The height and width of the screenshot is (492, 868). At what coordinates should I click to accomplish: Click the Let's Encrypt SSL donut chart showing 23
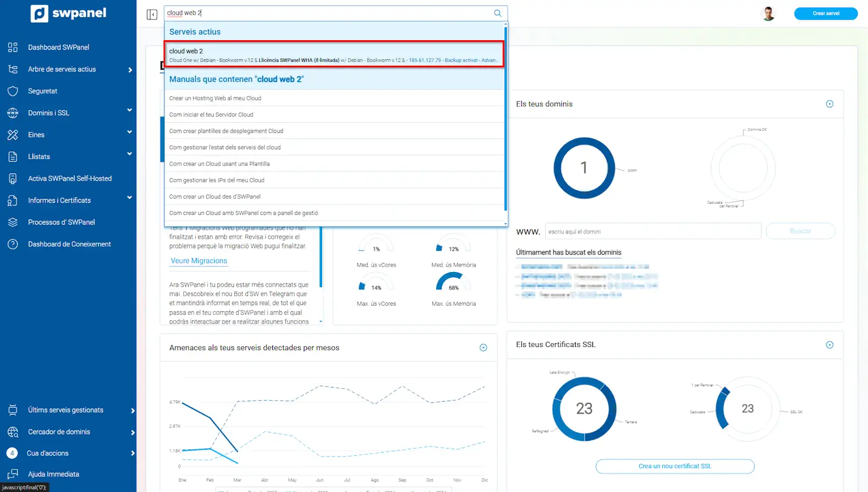click(x=584, y=409)
